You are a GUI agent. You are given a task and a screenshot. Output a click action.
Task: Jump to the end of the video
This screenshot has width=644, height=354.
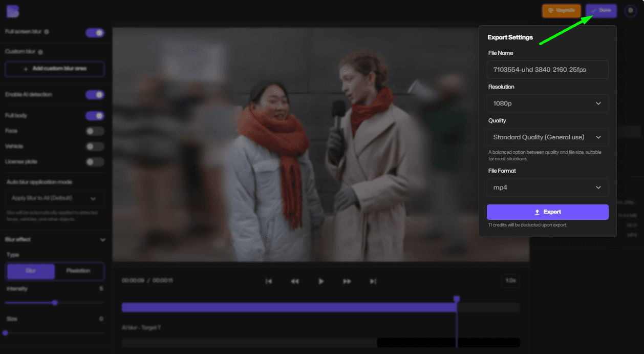click(373, 281)
